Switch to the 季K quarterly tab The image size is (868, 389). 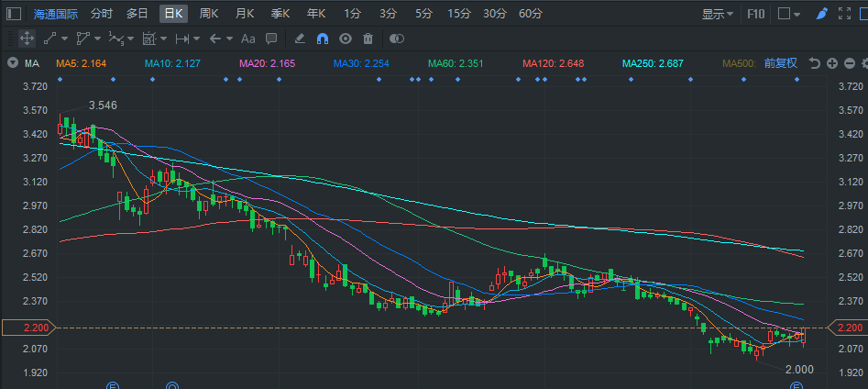280,14
